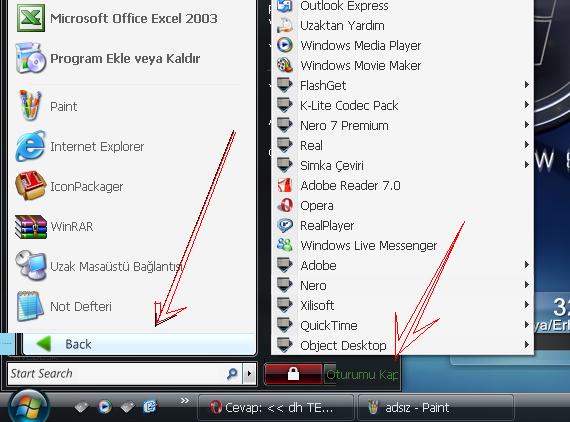Open Internet Explorer icon
The height and width of the screenshot is (422, 570).
(x=31, y=146)
